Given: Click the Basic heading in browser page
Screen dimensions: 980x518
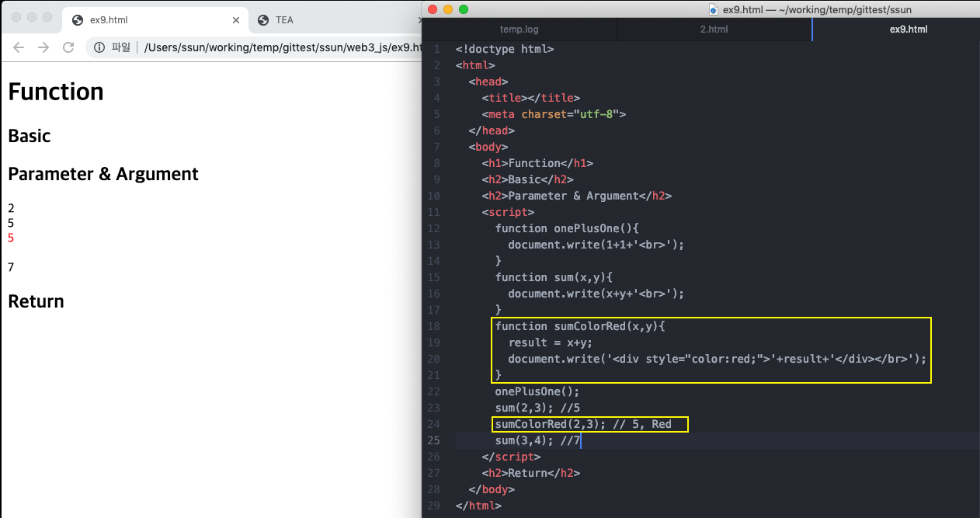Looking at the screenshot, I should click(x=30, y=136).
